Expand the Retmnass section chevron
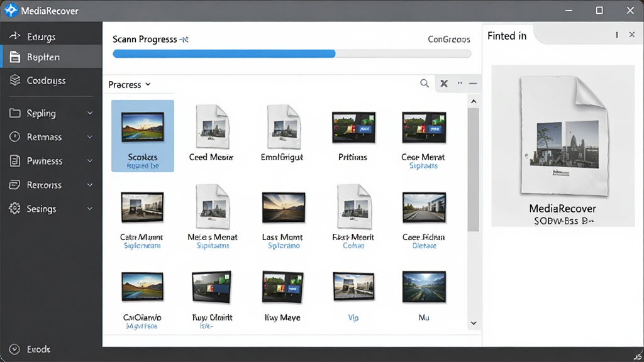 click(x=90, y=136)
